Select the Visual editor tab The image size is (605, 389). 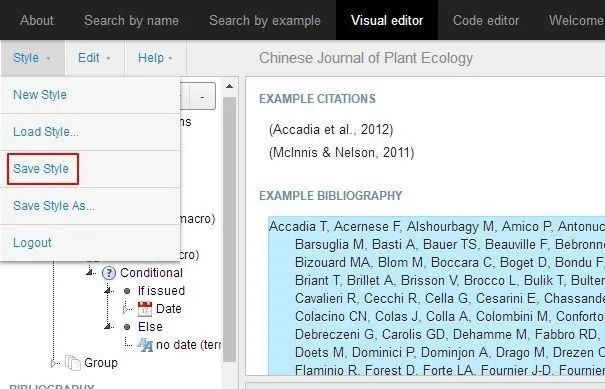(387, 20)
